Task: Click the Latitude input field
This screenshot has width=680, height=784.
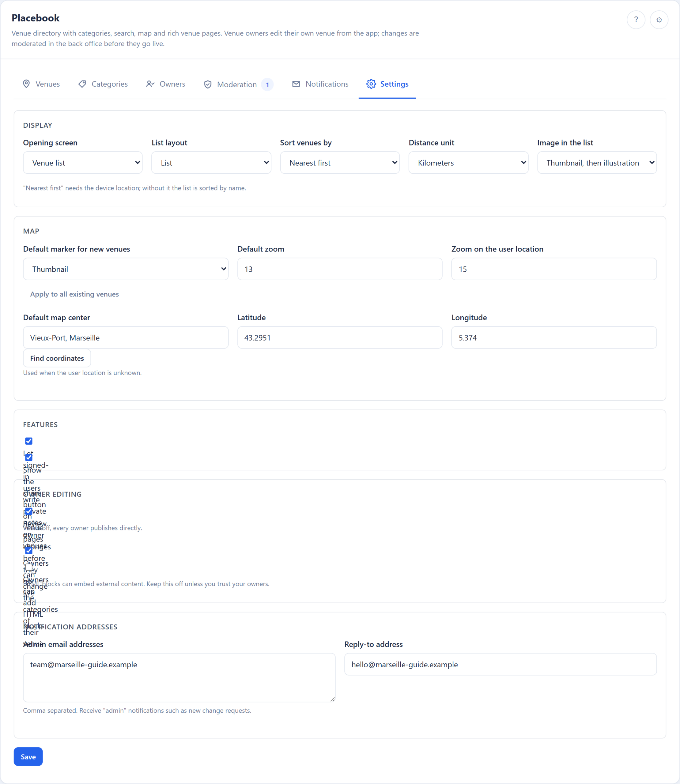Action: tap(340, 337)
